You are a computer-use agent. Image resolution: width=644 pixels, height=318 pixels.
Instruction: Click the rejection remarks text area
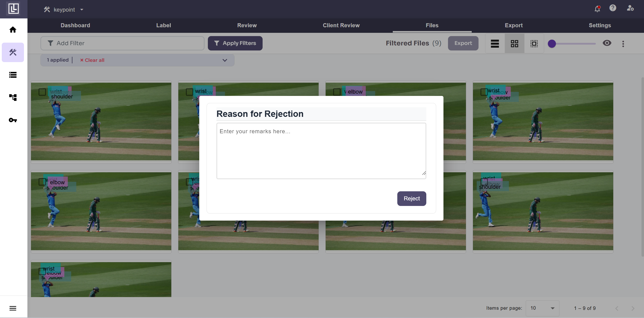pyautogui.click(x=321, y=151)
